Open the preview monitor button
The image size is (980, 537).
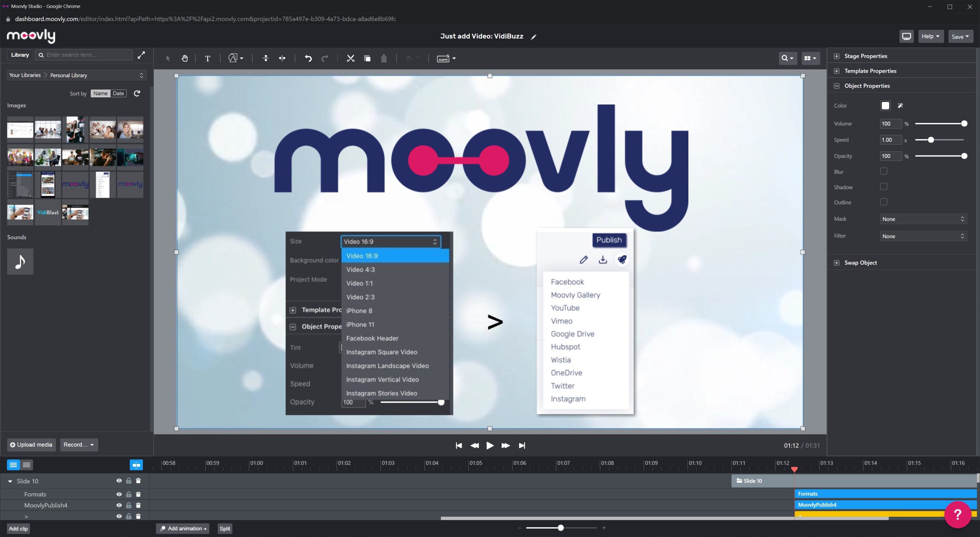[x=906, y=36]
